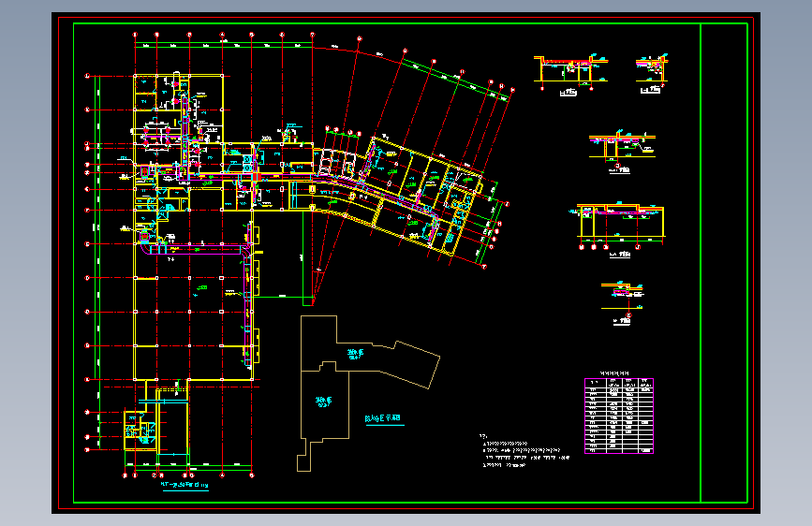
Task: Click the white heading above the magenta table
Action: (x=613, y=373)
